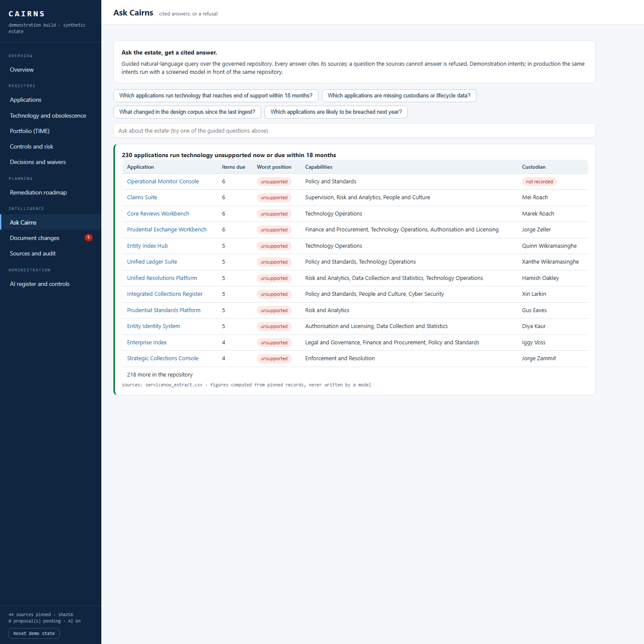The image size is (644, 644).
Task: Open the Overview page in sidebar
Action: click(x=51, y=70)
